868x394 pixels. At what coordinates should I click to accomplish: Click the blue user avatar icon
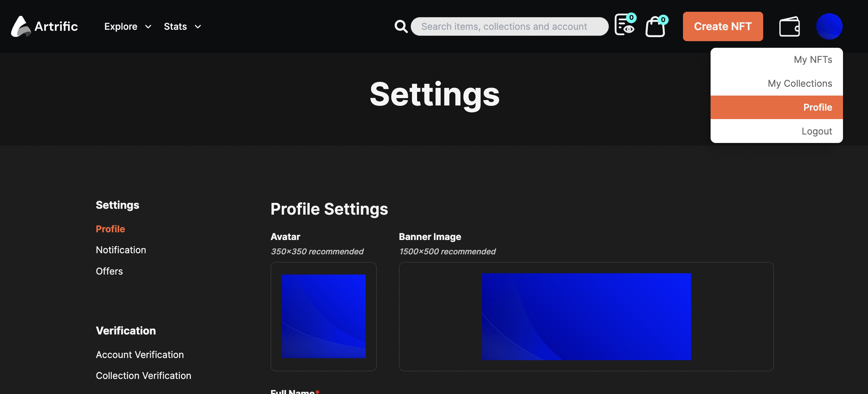pos(829,26)
